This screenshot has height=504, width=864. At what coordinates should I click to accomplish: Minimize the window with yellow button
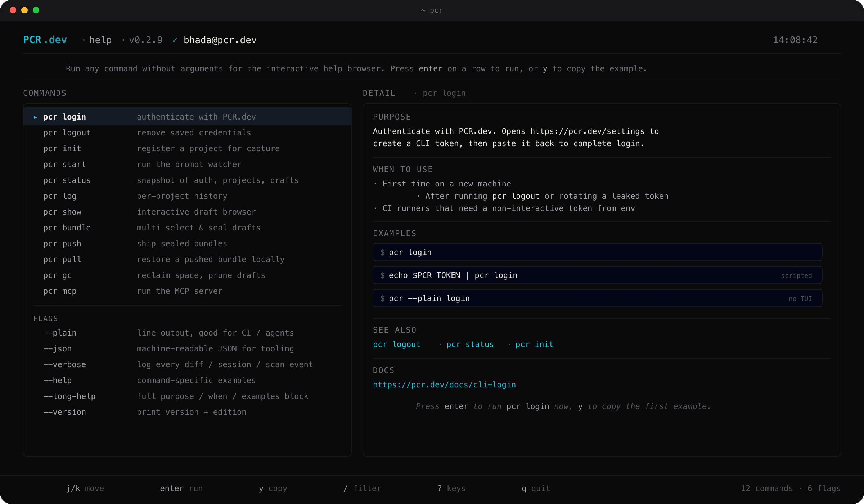coord(24,10)
